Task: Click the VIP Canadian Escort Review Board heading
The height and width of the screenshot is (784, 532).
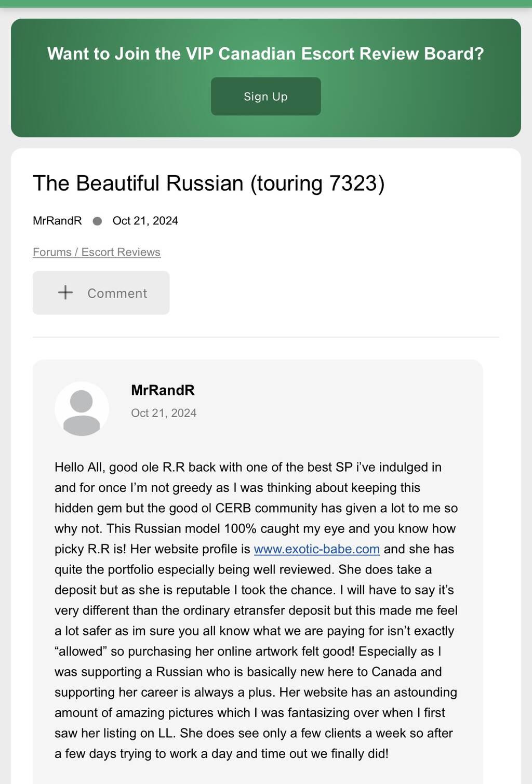Action: pyautogui.click(x=265, y=54)
